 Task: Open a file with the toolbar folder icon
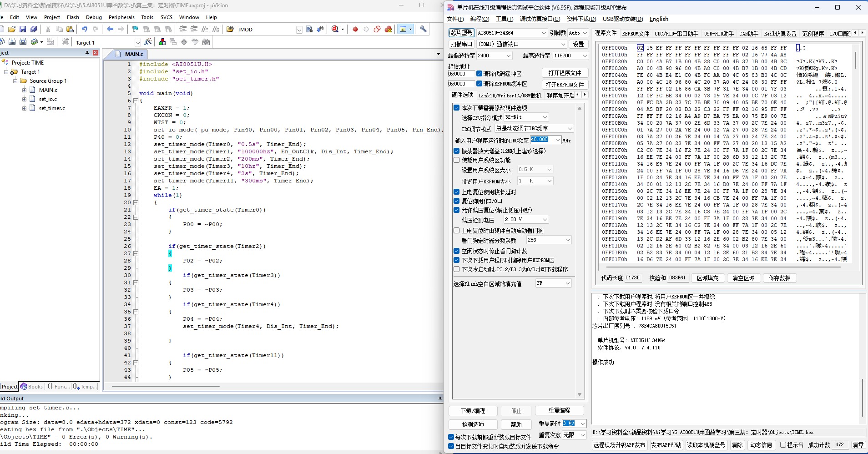(x=12, y=29)
